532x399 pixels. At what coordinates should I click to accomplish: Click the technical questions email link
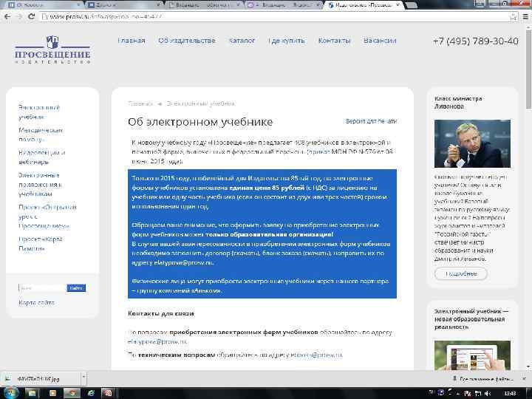[316, 355]
